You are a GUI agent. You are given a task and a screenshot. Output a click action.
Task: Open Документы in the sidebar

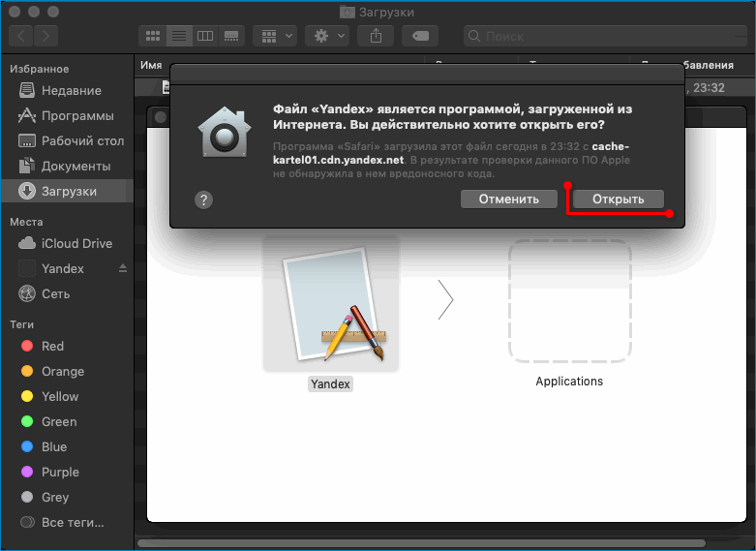click(67, 166)
